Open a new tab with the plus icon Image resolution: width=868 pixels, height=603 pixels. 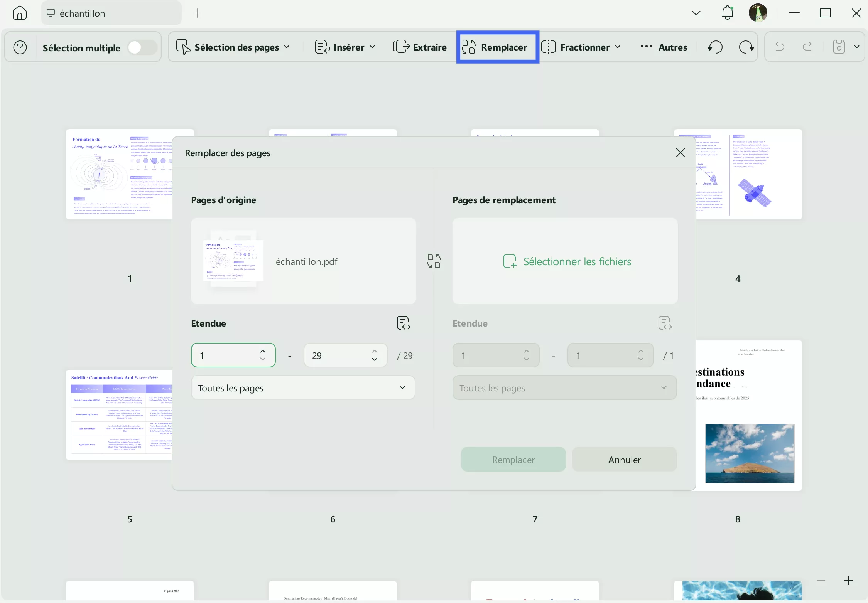tap(197, 13)
